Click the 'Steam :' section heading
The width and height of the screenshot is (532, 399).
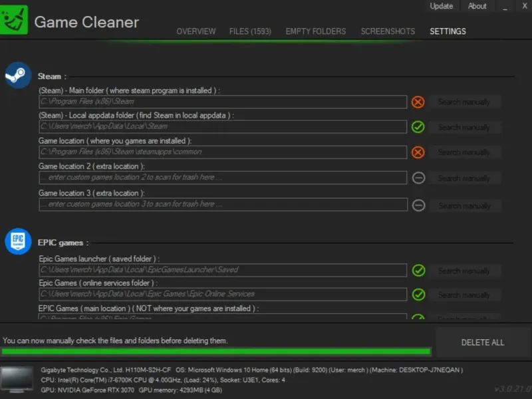(52, 76)
